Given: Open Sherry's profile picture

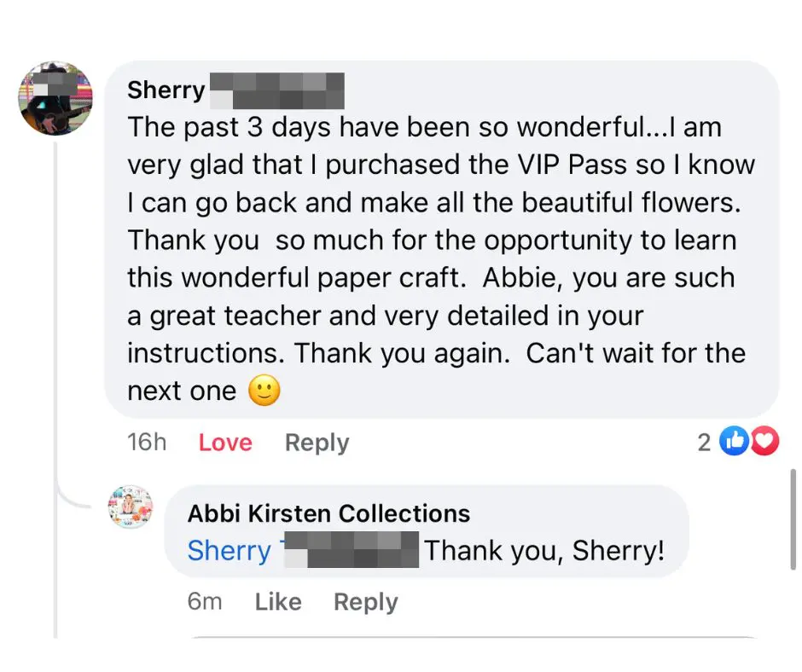Looking at the screenshot, I should (x=54, y=96).
